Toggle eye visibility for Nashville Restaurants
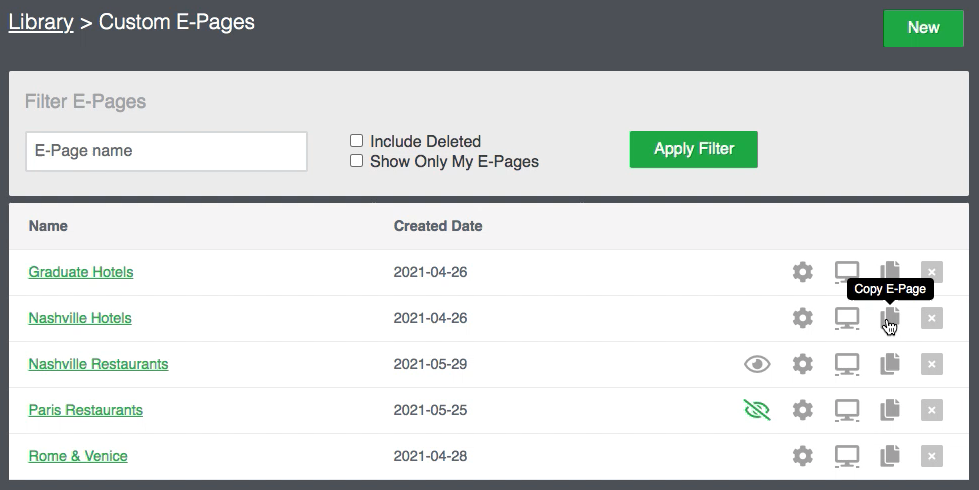 757,364
